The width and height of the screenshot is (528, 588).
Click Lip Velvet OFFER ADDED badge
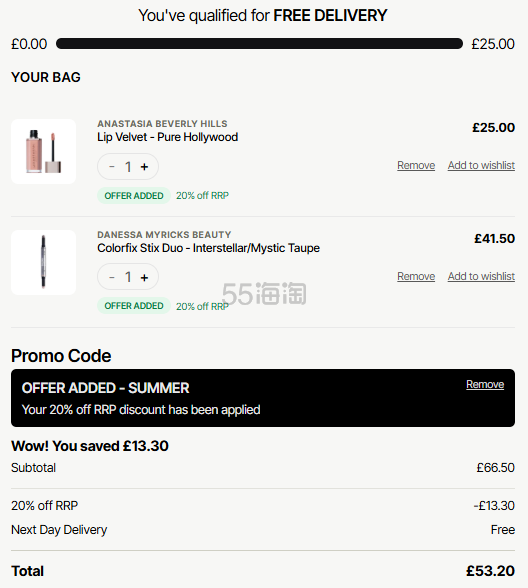click(x=134, y=196)
